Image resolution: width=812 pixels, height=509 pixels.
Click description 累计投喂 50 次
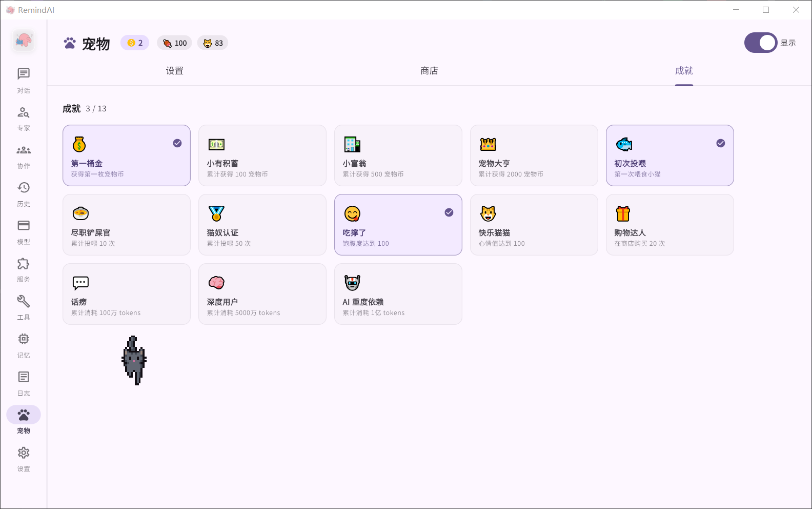tap(229, 244)
